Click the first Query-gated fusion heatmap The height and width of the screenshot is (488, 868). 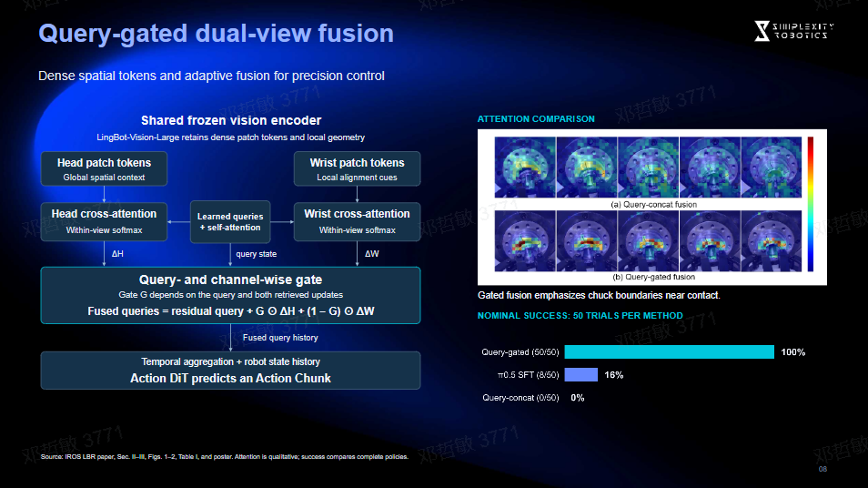pyautogui.click(x=525, y=241)
